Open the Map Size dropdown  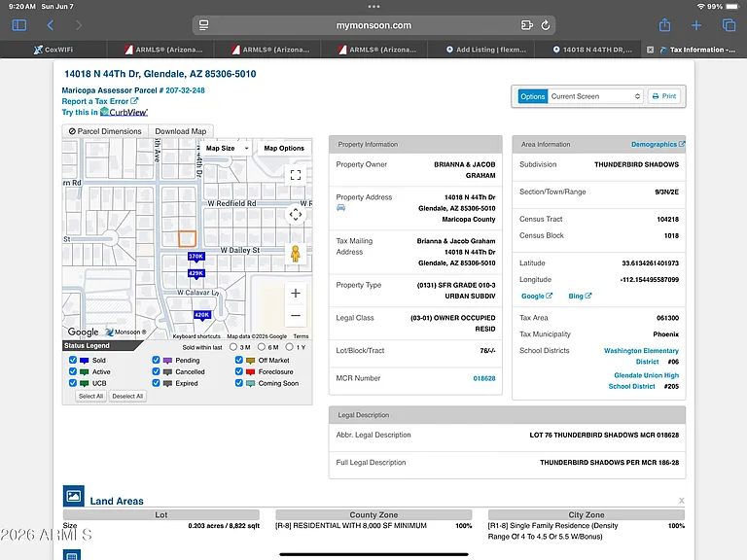[227, 148]
